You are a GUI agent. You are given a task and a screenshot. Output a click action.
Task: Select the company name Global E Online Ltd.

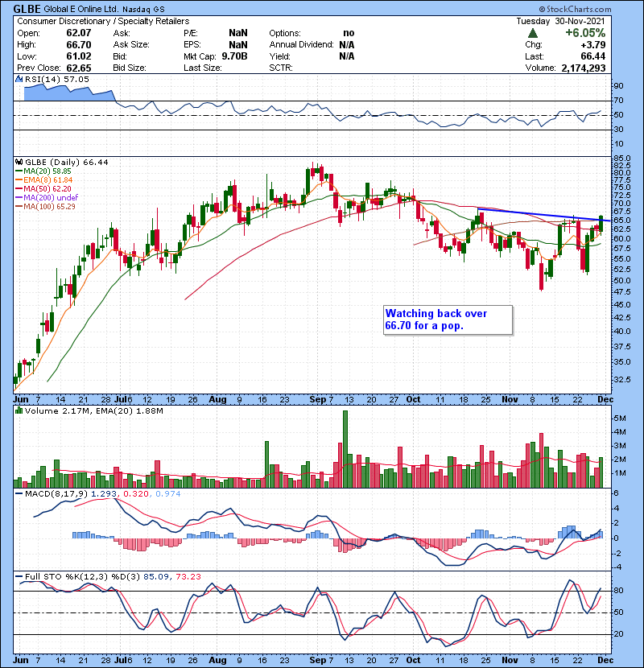coord(81,9)
